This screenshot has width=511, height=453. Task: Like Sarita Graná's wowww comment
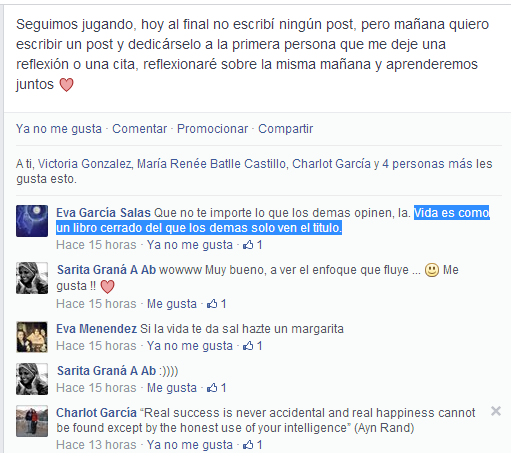coord(172,304)
